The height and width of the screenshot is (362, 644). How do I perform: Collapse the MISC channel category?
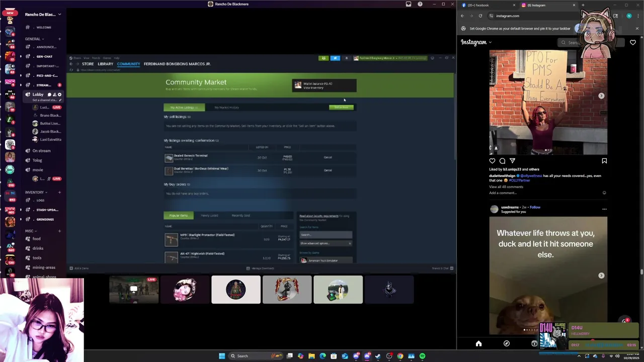(x=31, y=231)
